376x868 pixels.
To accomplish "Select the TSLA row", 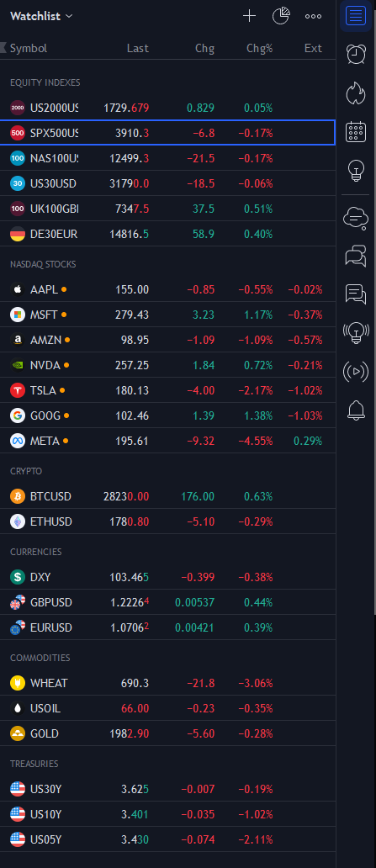I will [167, 390].
